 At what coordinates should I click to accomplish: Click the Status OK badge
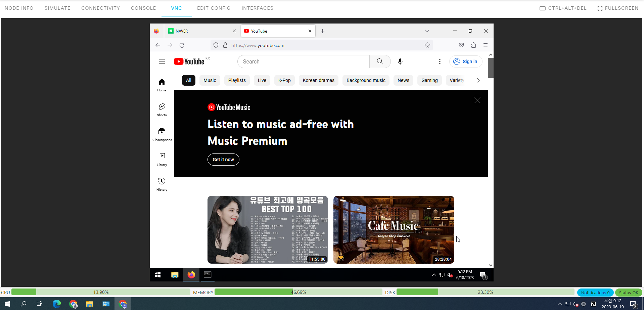tap(629, 293)
